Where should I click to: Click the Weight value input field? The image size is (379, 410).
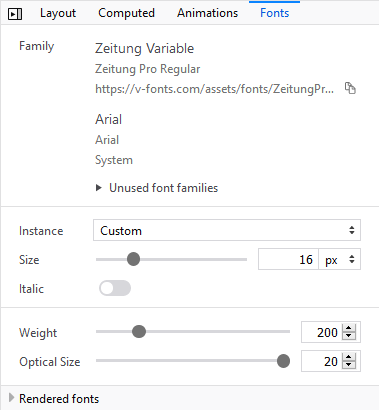pos(323,332)
